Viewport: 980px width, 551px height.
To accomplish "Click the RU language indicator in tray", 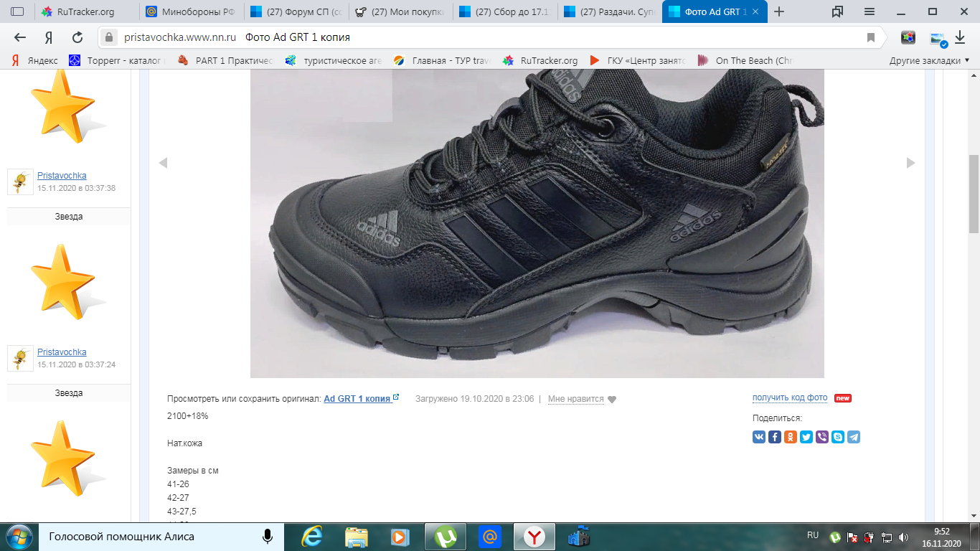I will pyautogui.click(x=813, y=535).
